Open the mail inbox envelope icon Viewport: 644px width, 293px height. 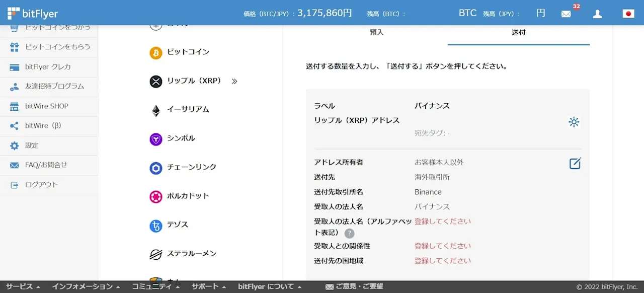566,14
